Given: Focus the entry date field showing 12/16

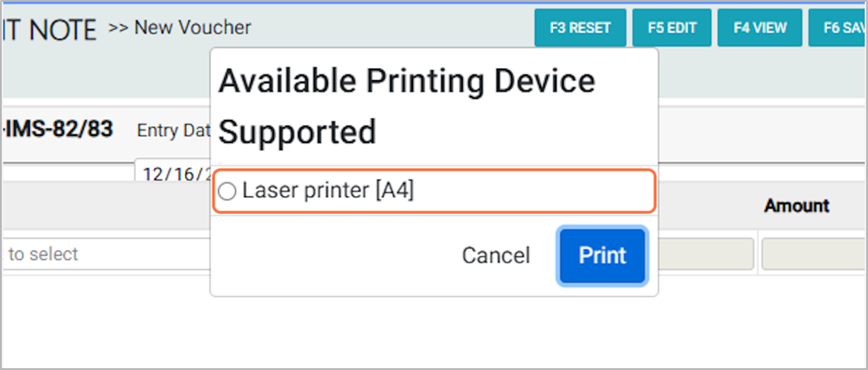Looking at the screenshot, I should 173,173.
